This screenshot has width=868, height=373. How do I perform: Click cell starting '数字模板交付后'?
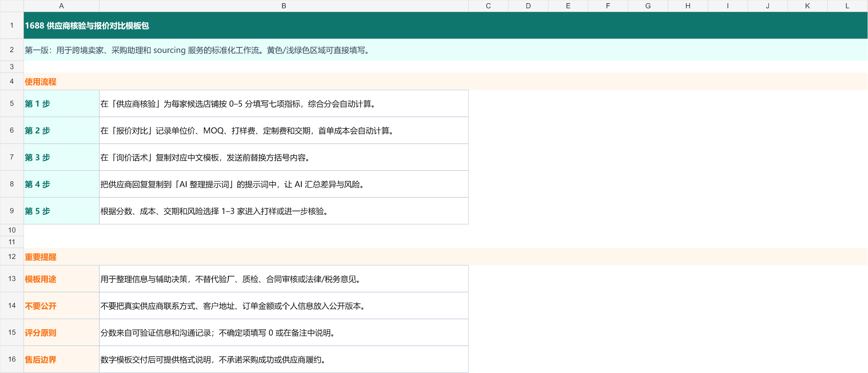284,359
